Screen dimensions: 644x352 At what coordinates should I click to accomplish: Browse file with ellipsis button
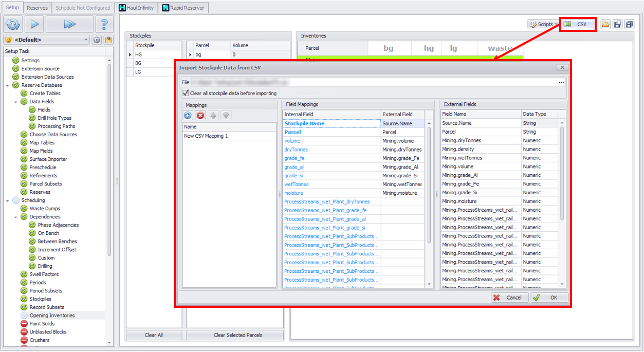[561, 82]
